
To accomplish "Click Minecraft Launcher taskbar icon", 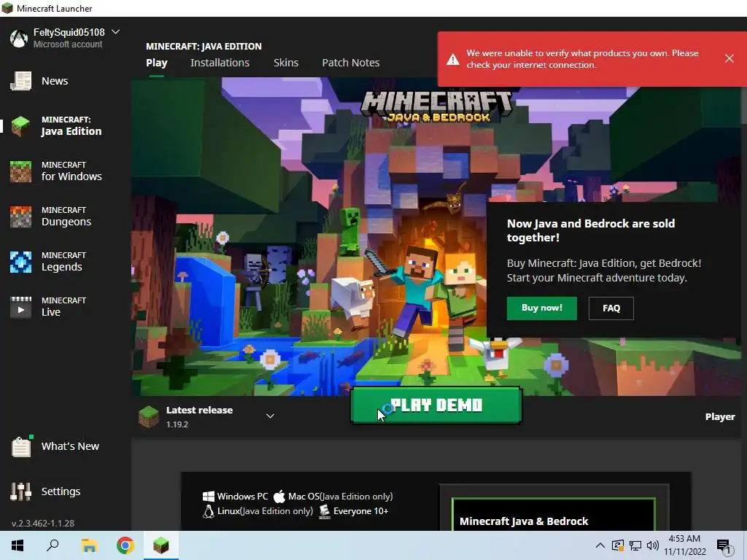I will 161,545.
